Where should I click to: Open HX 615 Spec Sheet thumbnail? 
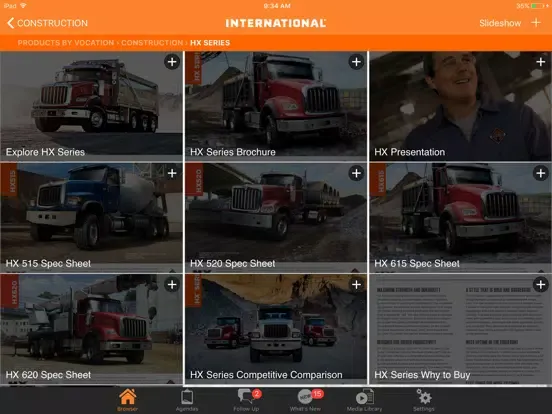460,217
